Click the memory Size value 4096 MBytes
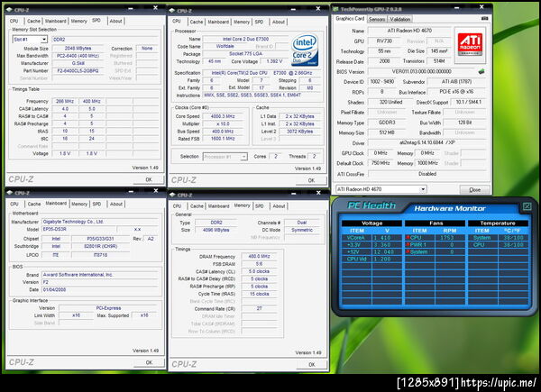The height and width of the screenshot is (392, 541). tap(216, 230)
